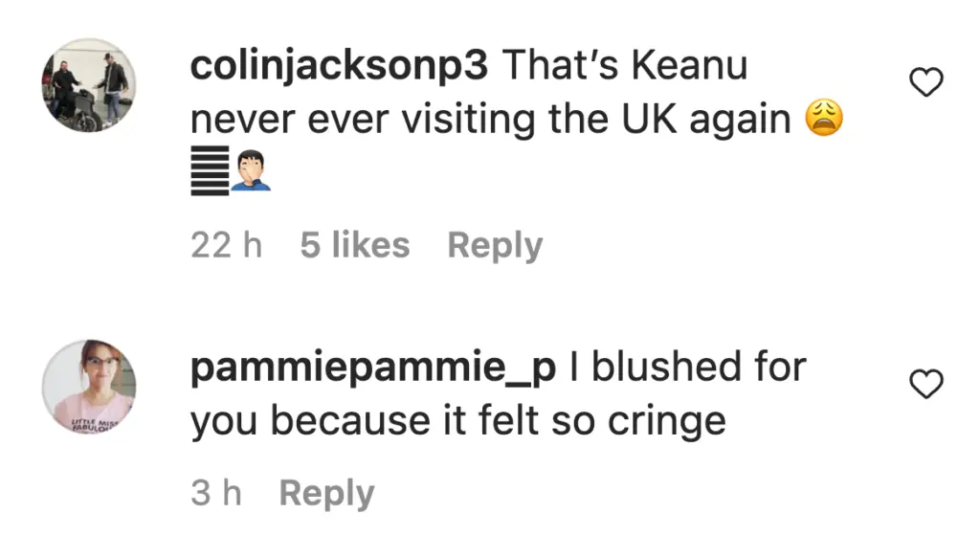Image resolution: width=980 pixels, height=558 pixels.
Task: Click the weary face emoji
Action: [x=824, y=122]
